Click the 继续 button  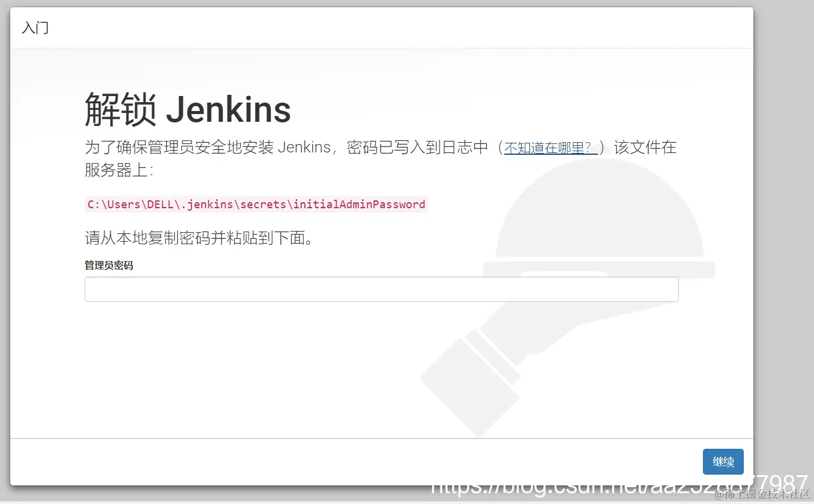point(723,462)
